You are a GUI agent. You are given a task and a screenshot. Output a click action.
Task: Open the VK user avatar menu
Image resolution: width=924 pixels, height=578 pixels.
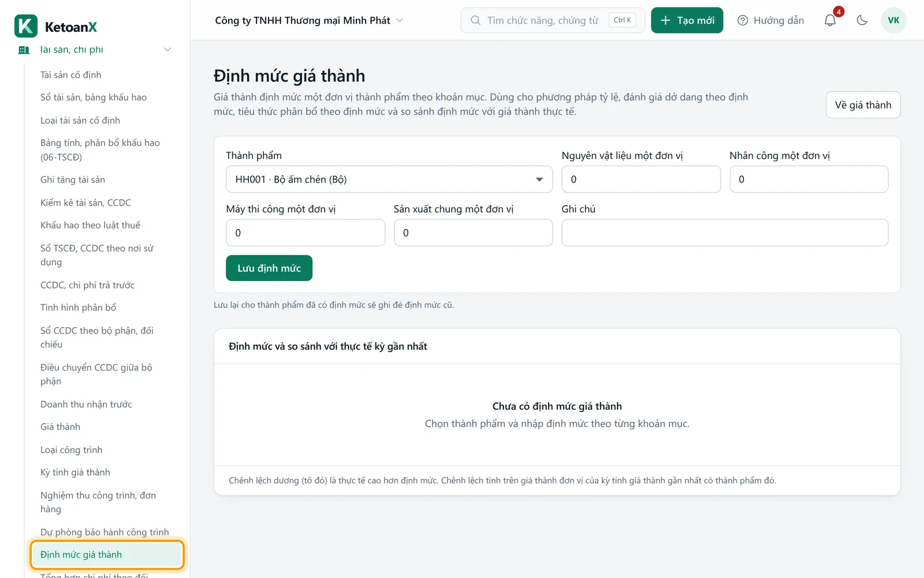(x=893, y=20)
